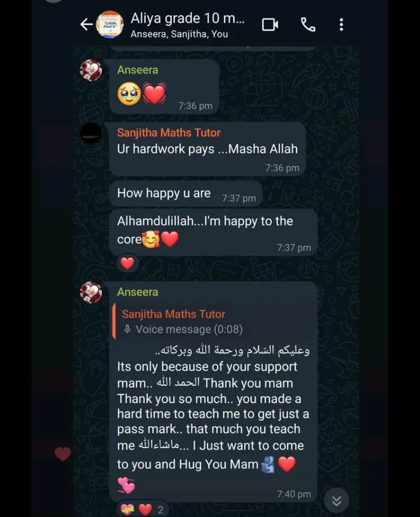Tap the Anseera sender name on emoji message
This screenshot has width=420, height=517.
point(138,70)
